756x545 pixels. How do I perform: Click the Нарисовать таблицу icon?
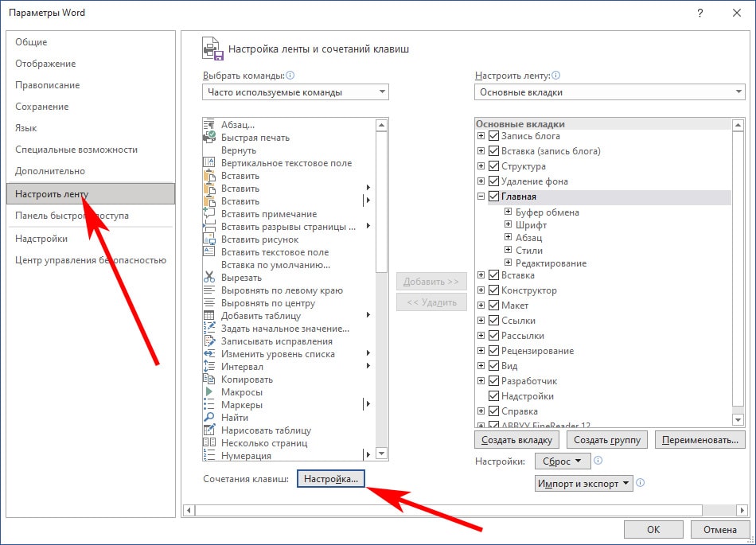click(209, 430)
